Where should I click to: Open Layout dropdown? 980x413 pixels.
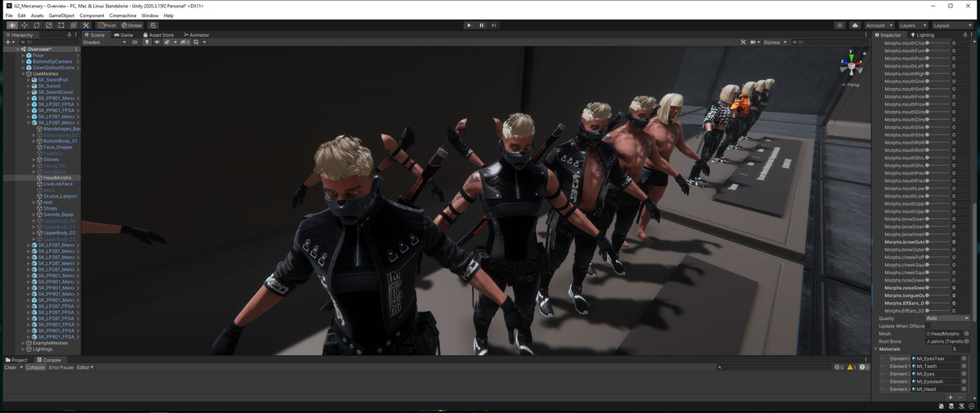(x=952, y=25)
